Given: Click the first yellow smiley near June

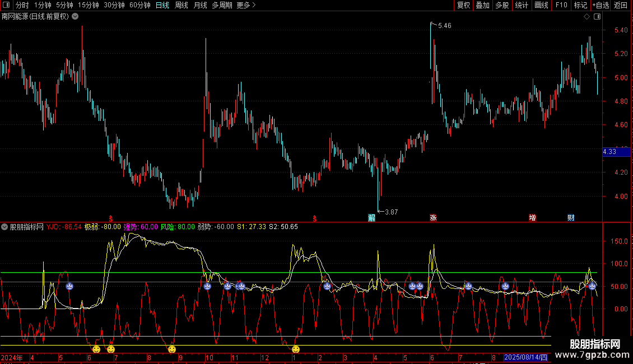Looking at the screenshot, I should [96, 349].
